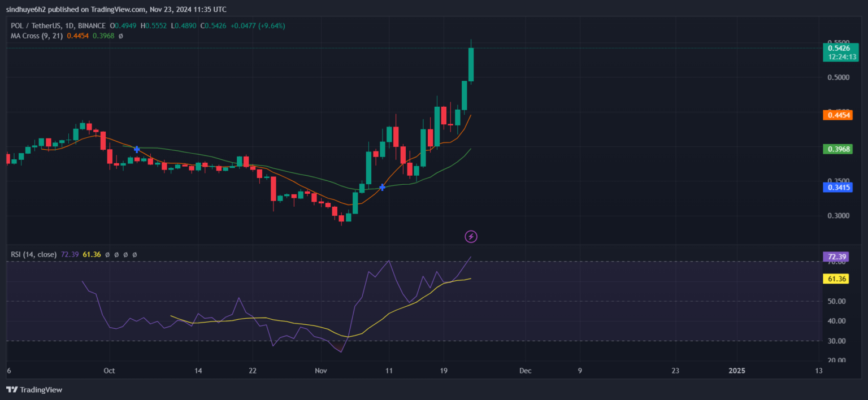Select the blue MA cross marker near Nov 11
The image size is (868, 400).
383,187
